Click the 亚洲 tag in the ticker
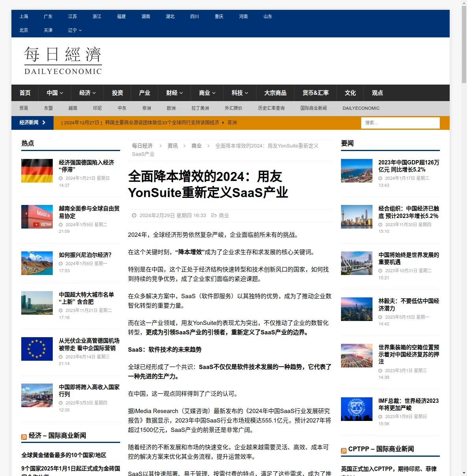The width and height of the screenshot is (467, 476). pos(232,123)
